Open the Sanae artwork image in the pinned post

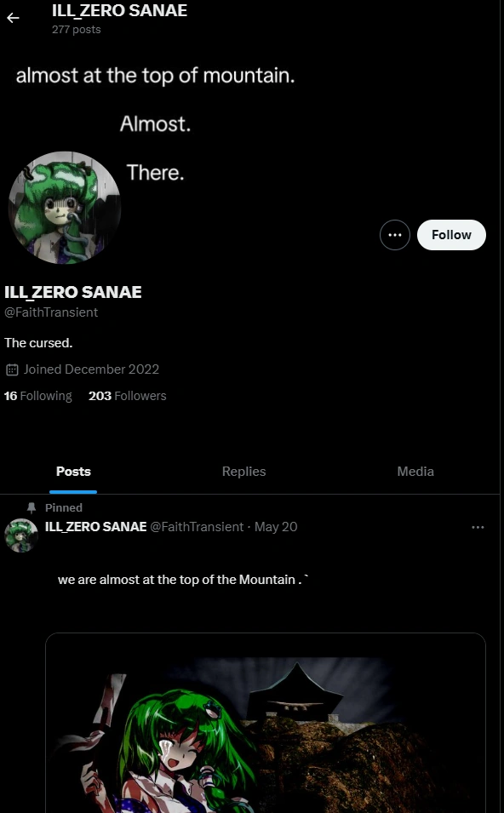coord(265,732)
